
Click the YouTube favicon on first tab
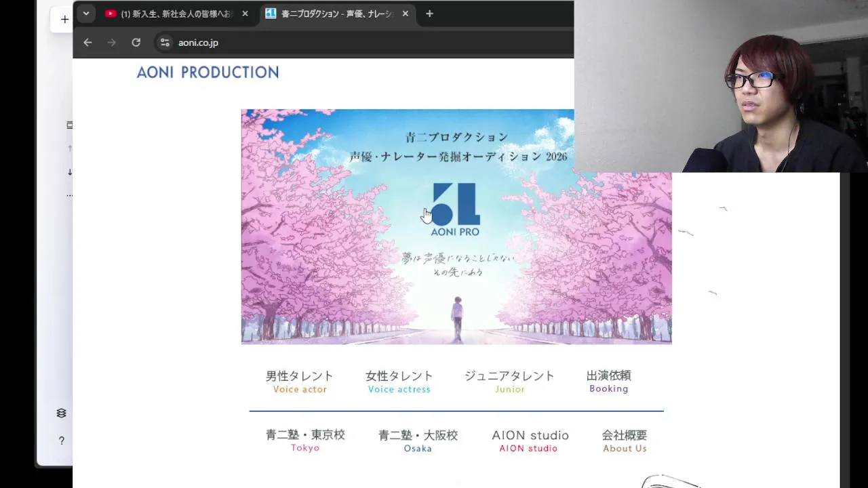(111, 14)
